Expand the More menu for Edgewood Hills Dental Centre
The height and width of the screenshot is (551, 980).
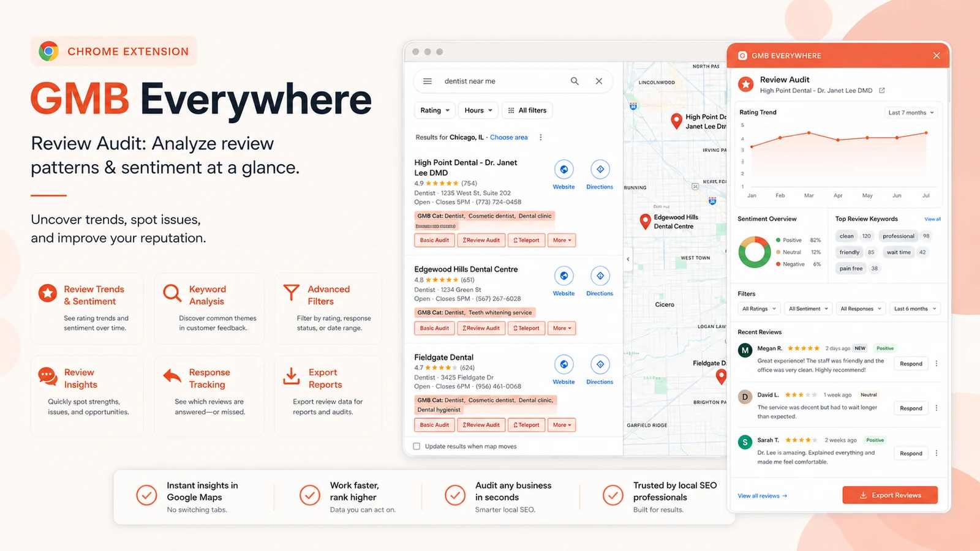[x=562, y=329]
